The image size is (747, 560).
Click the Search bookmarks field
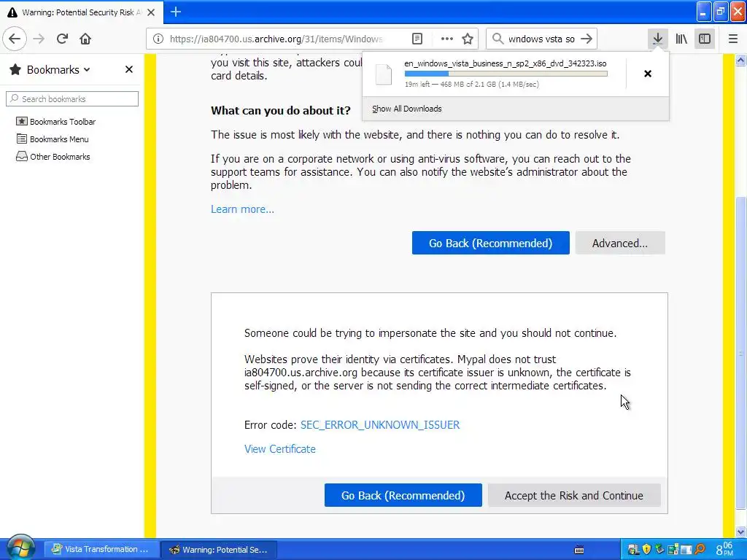pos(72,98)
